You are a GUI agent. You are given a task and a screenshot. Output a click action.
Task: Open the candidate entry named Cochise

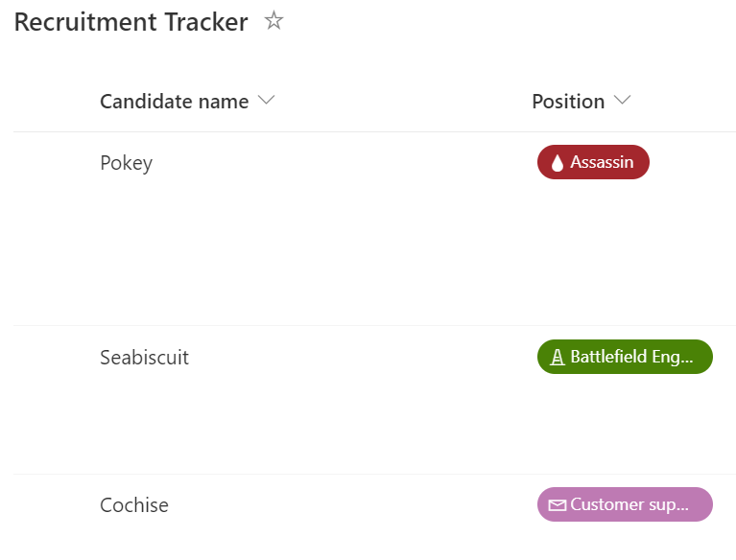click(134, 505)
